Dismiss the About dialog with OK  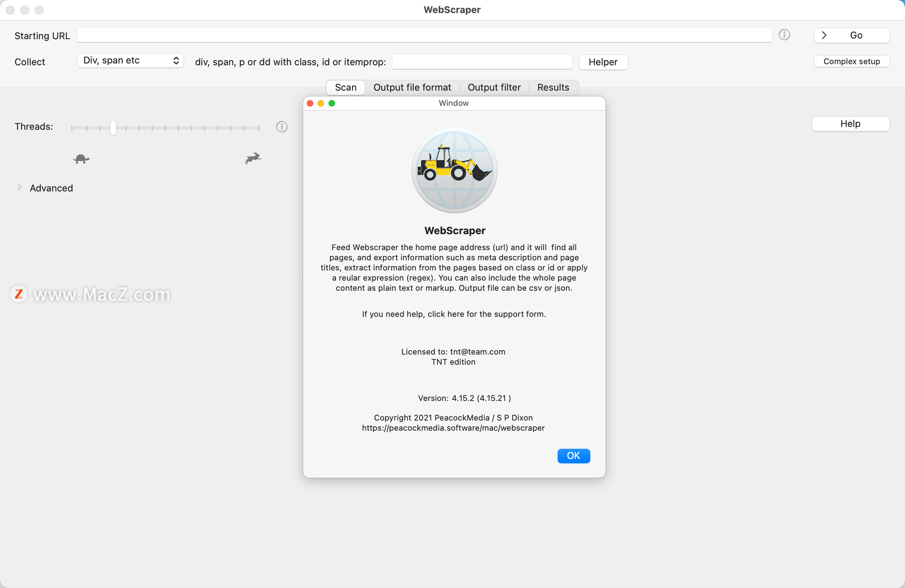coord(573,456)
